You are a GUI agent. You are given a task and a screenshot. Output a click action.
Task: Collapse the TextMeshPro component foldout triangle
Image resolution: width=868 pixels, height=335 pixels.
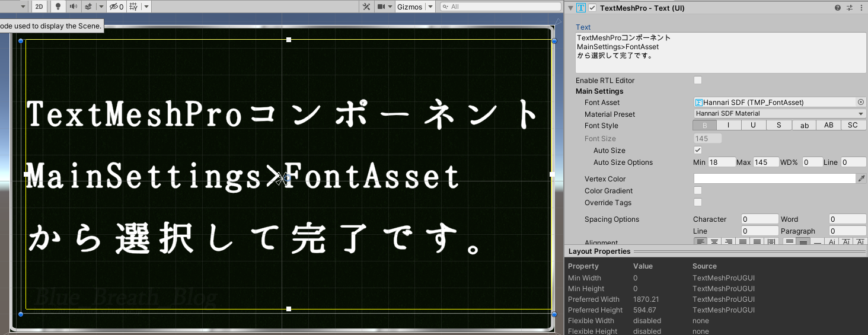coord(570,8)
